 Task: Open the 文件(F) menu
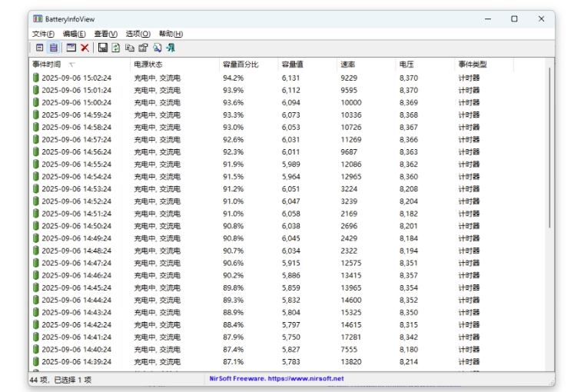(x=43, y=34)
